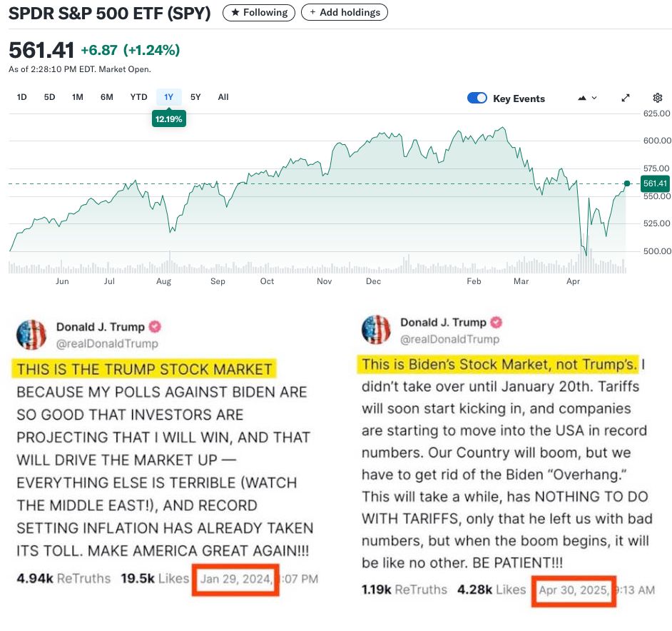The width and height of the screenshot is (672, 631).
Task: Switch to 1M chart range
Action: coord(78,97)
